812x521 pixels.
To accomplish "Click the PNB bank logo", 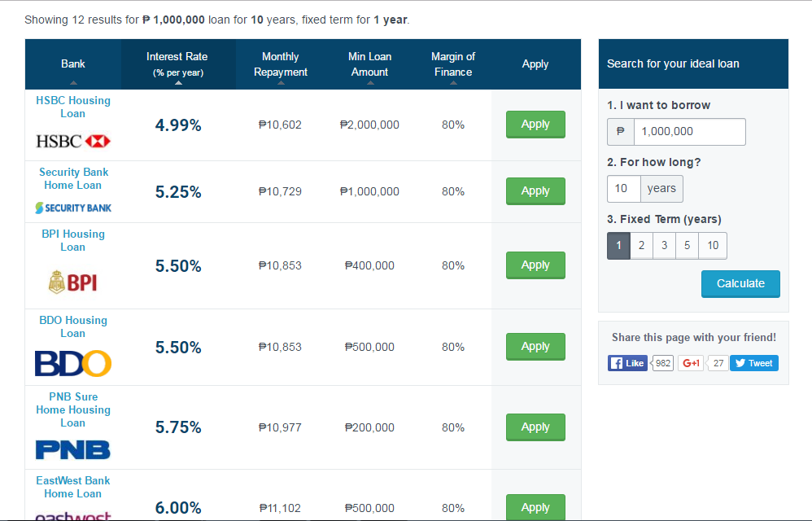I will point(73,449).
